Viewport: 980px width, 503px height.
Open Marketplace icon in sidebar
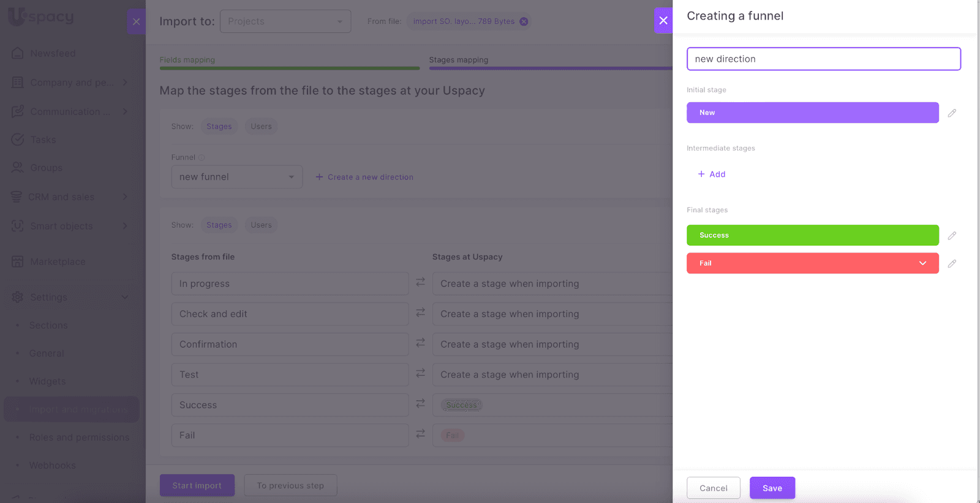pos(18,262)
